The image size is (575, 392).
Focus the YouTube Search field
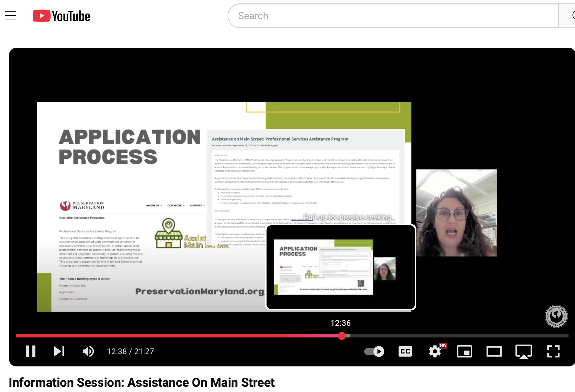pyautogui.click(x=393, y=16)
